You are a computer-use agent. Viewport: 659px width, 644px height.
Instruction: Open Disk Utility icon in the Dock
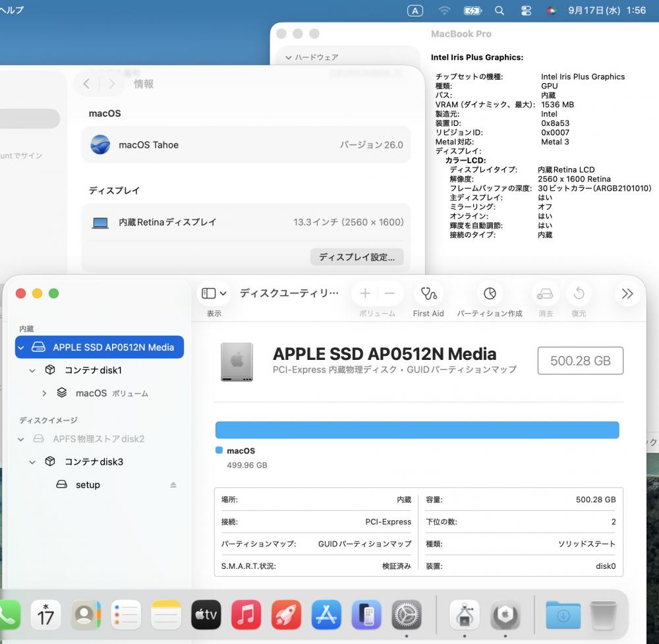click(465, 614)
